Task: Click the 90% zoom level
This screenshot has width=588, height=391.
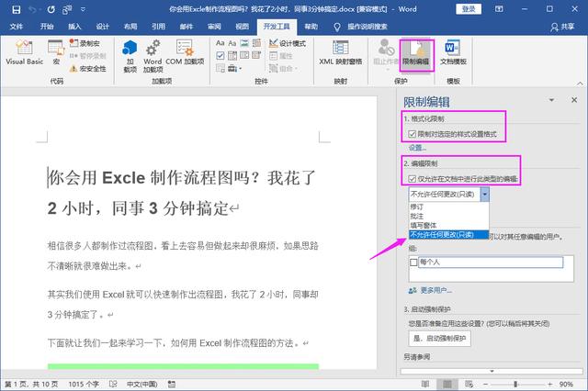Action: pos(566,384)
